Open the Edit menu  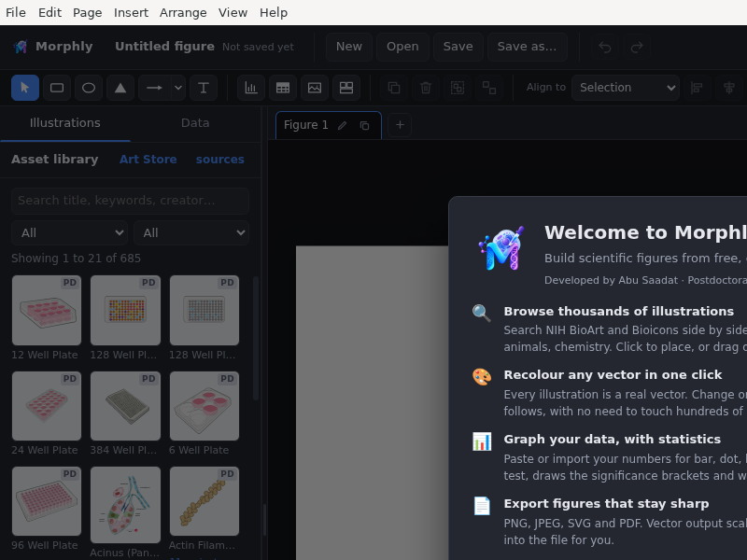point(50,13)
